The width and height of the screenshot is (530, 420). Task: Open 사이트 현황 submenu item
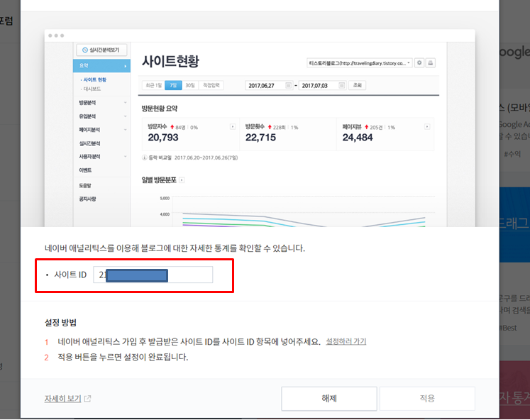pyautogui.click(x=94, y=79)
